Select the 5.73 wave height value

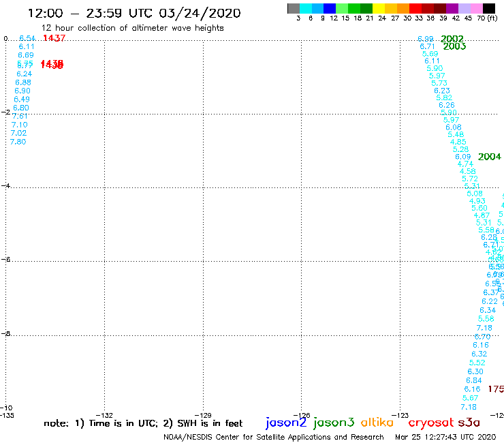coord(439,83)
